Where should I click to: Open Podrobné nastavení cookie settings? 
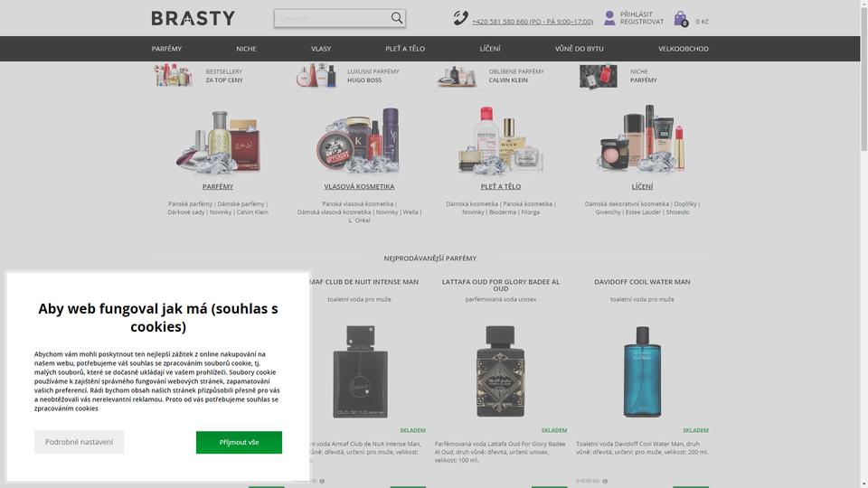(x=80, y=442)
